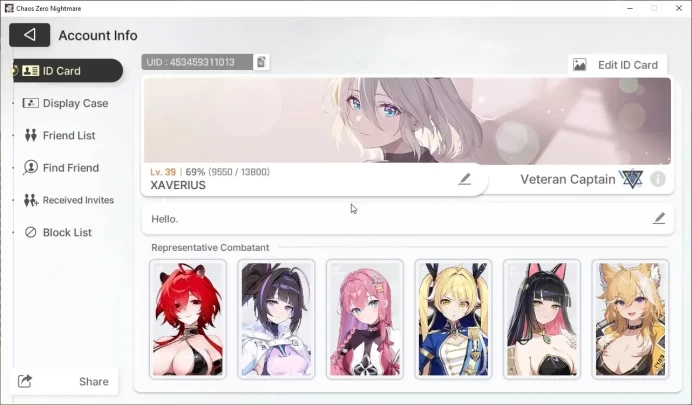
Task: Click the Chaos Zero Nightmare title bar icon
Action: pyautogui.click(x=9, y=8)
